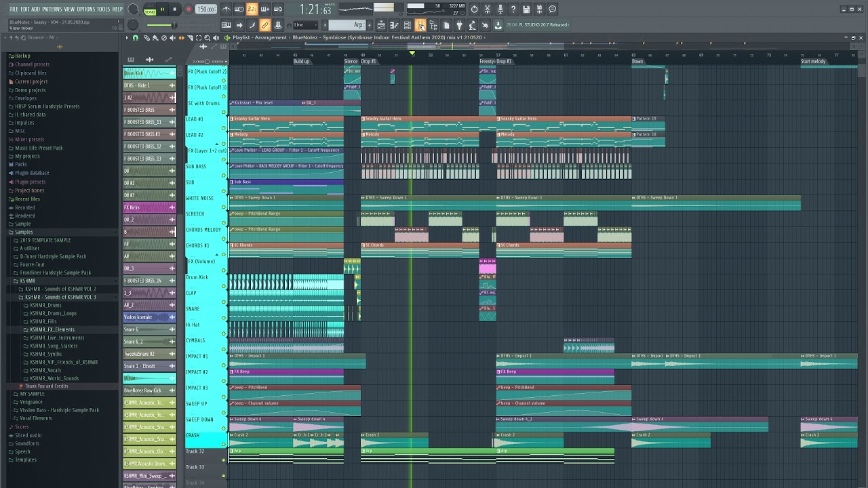Screen dimensions: 868x488
Task: Select the zoom magnifier tool
Action: [207, 38]
